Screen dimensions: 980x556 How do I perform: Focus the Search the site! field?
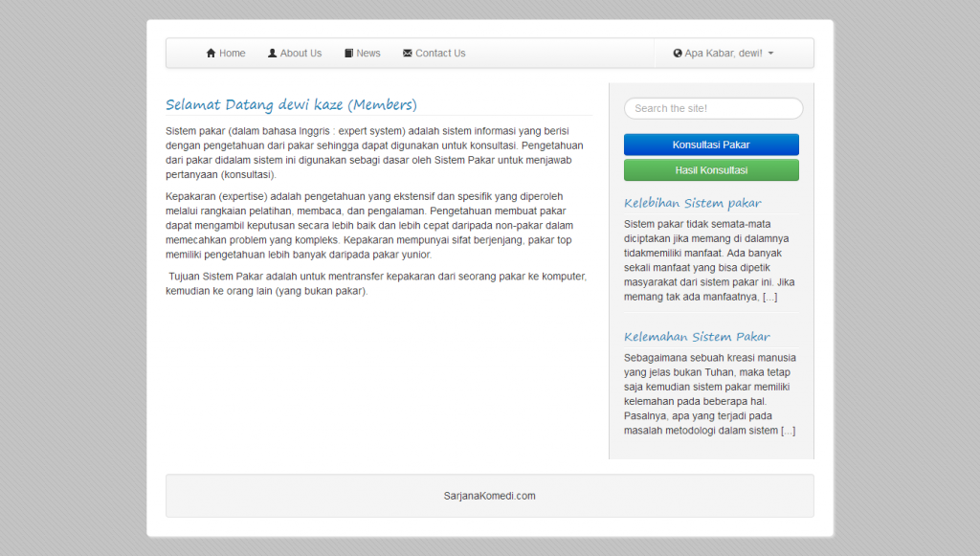(713, 108)
